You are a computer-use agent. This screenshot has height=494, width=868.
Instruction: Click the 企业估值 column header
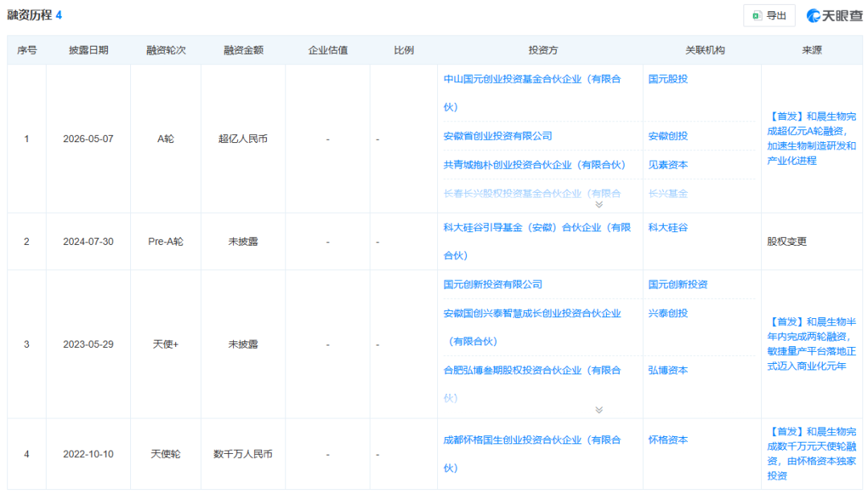click(328, 51)
